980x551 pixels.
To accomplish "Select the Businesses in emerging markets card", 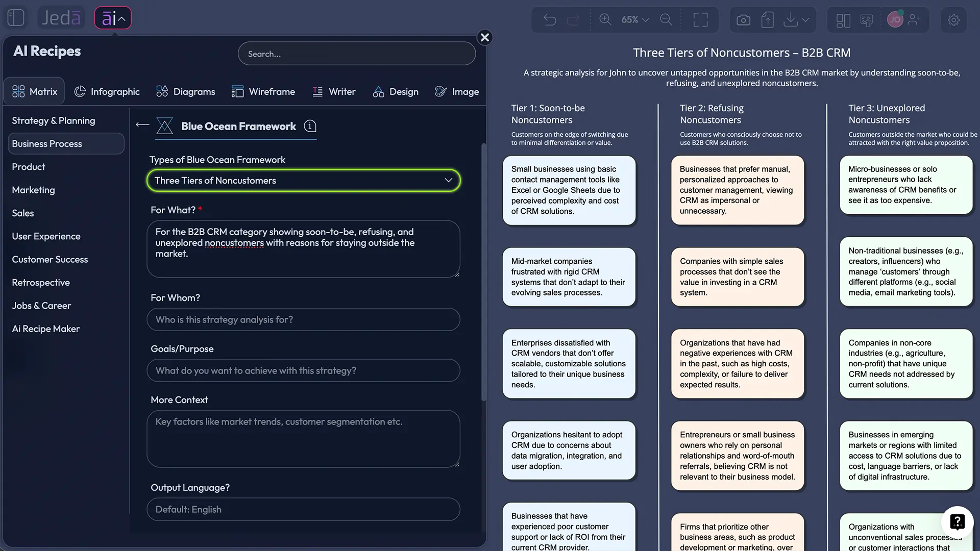I will (x=906, y=456).
